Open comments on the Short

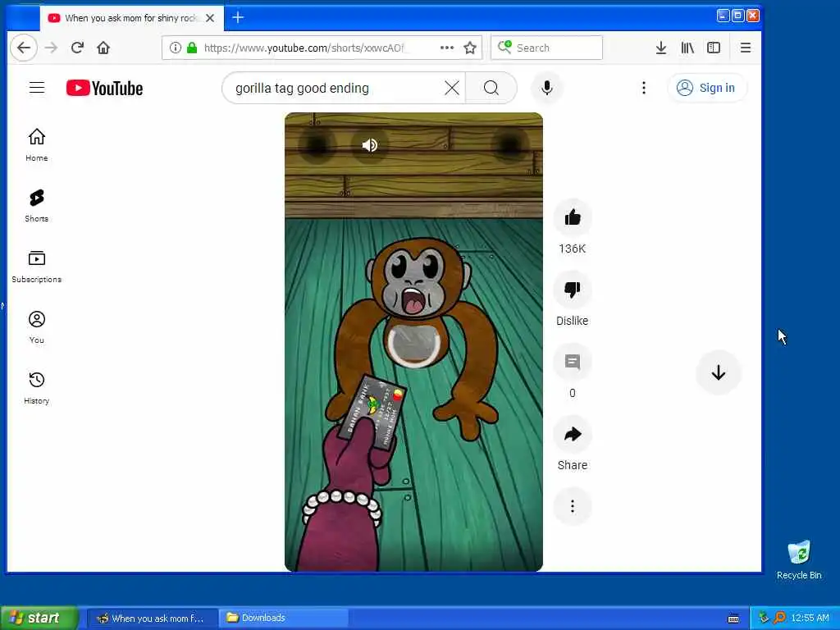[x=572, y=362]
